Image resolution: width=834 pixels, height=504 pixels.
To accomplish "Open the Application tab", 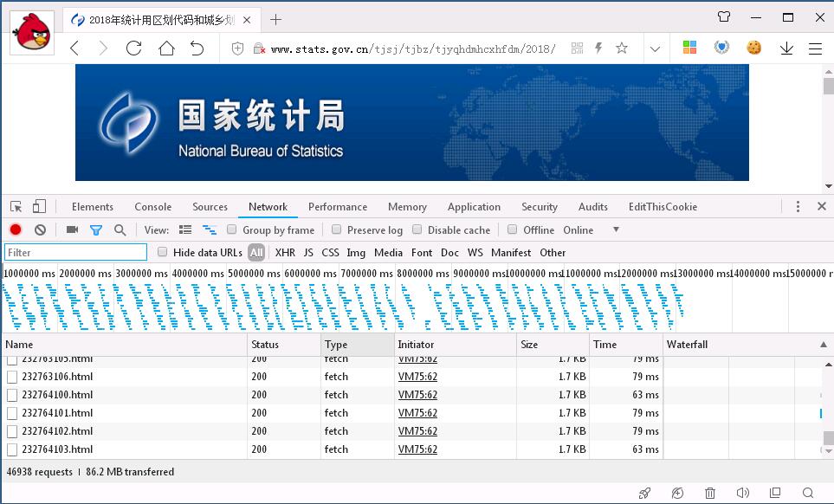I will pos(474,207).
